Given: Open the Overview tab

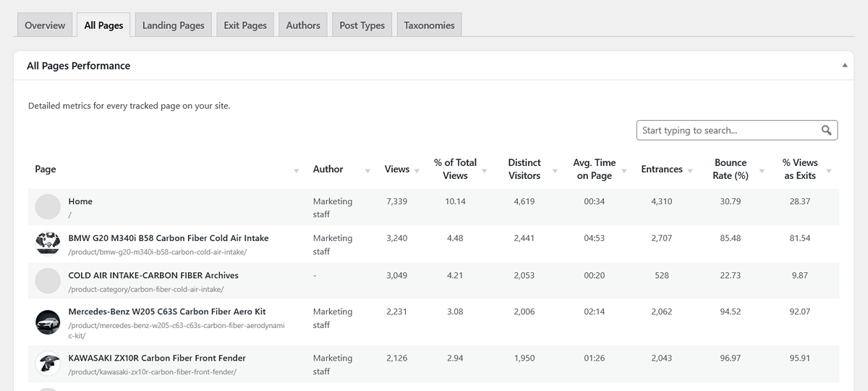Looking at the screenshot, I should [x=45, y=25].
